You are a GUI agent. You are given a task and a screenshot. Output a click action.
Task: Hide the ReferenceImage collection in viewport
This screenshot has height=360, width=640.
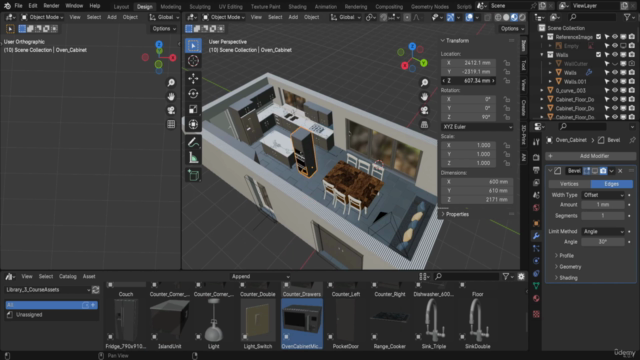(x=615, y=37)
